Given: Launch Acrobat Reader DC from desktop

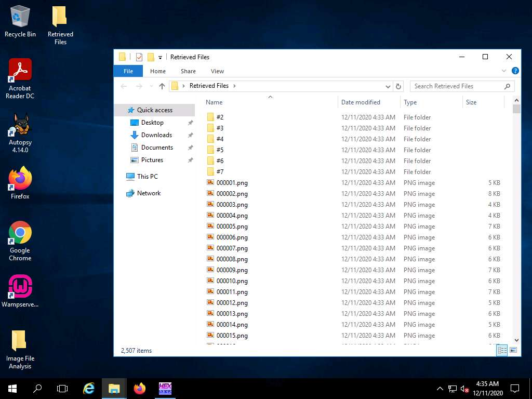Looking at the screenshot, I should (x=20, y=78).
